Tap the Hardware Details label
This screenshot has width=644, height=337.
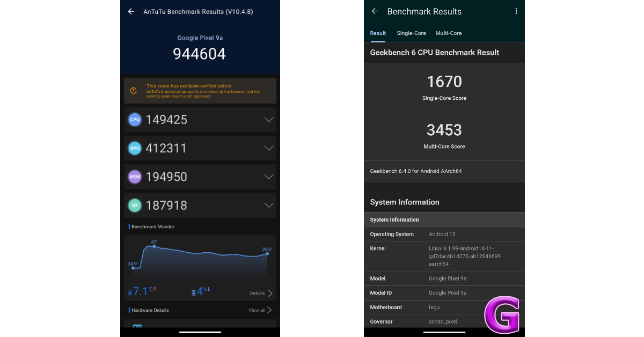click(x=150, y=310)
